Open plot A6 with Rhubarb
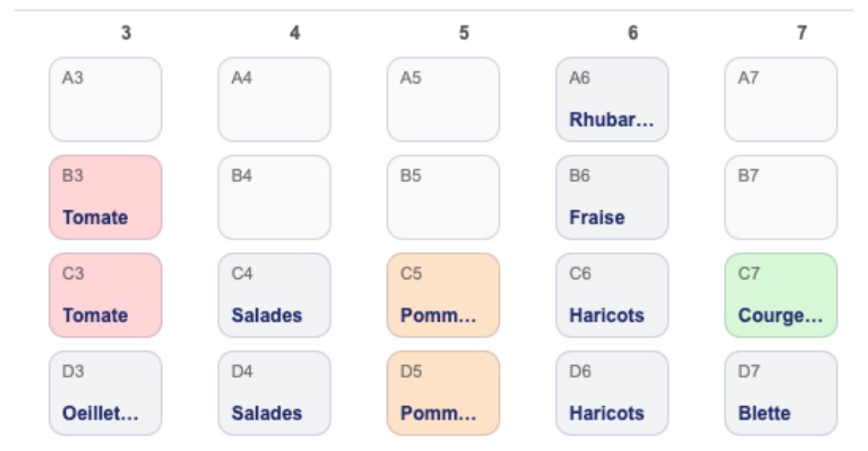Screen dimensions: 868x451 pyautogui.click(x=612, y=100)
